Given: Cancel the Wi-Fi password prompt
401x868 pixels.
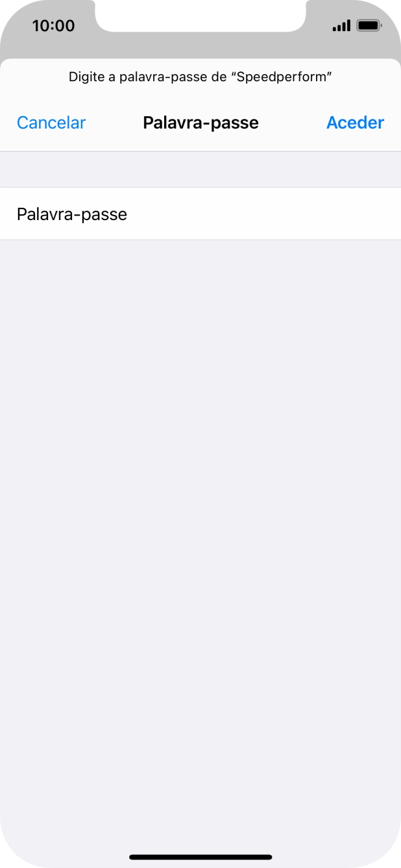Looking at the screenshot, I should [x=51, y=123].
